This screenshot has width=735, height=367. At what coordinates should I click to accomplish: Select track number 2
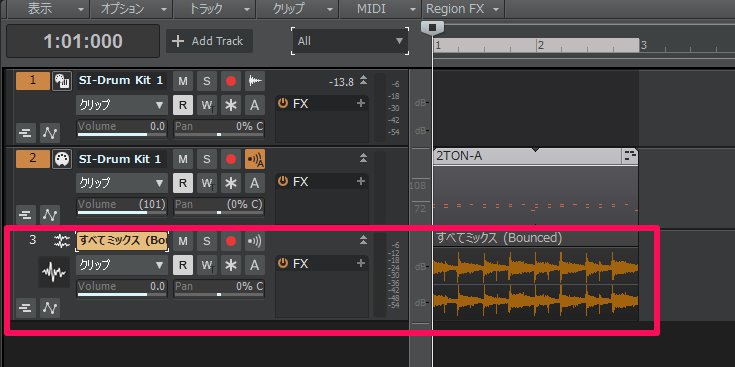32,159
